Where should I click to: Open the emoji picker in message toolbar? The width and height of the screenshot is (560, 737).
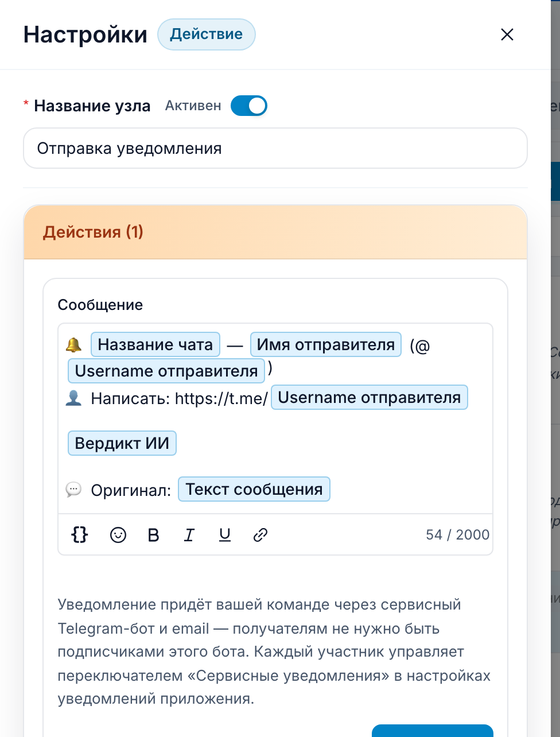[x=118, y=535]
